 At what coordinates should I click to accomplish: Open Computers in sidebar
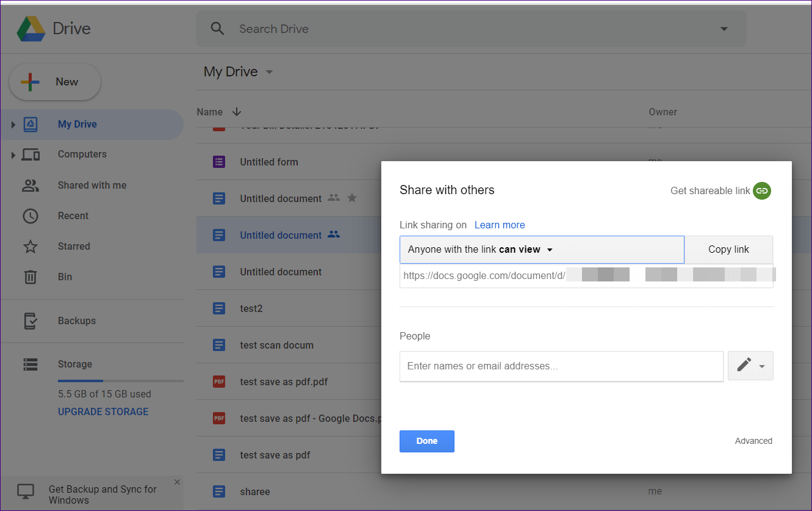pyautogui.click(x=82, y=154)
